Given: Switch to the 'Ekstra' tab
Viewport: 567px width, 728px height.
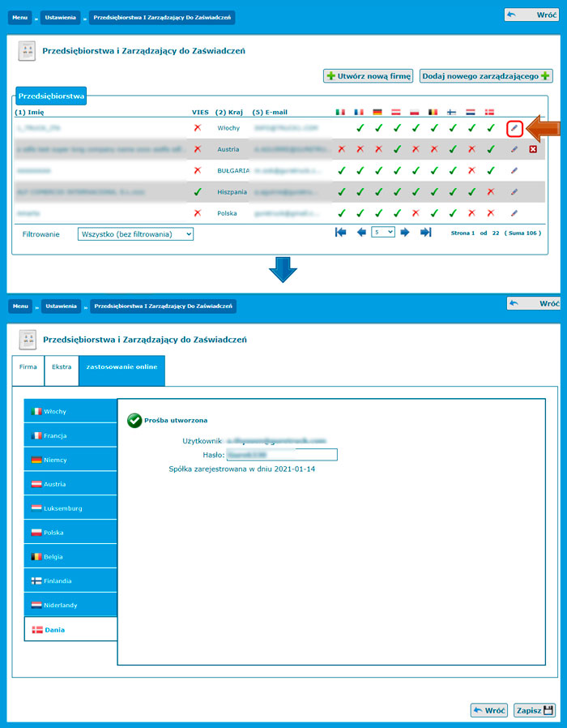Looking at the screenshot, I should coord(62,370).
